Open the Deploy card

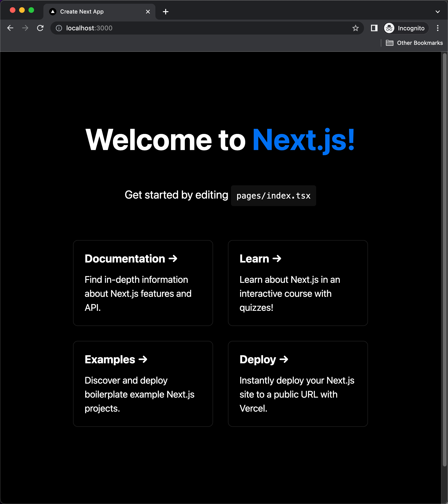click(x=298, y=384)
